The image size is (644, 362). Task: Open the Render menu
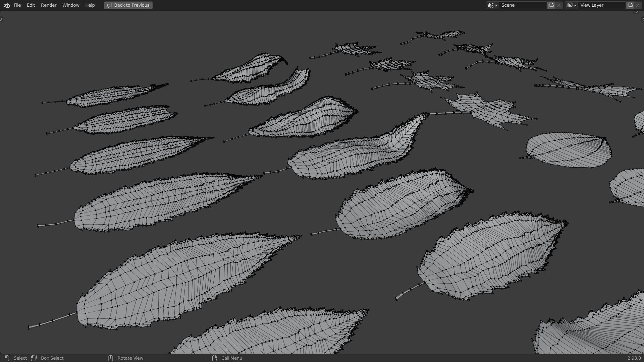click(x=49, y=5)
